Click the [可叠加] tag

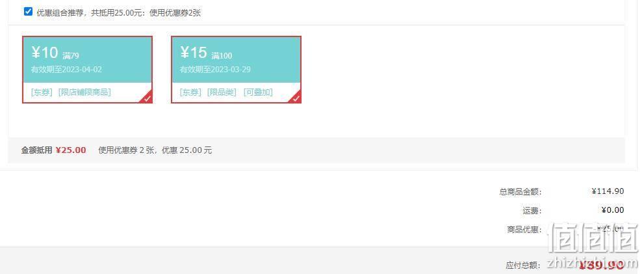[258, 92]
